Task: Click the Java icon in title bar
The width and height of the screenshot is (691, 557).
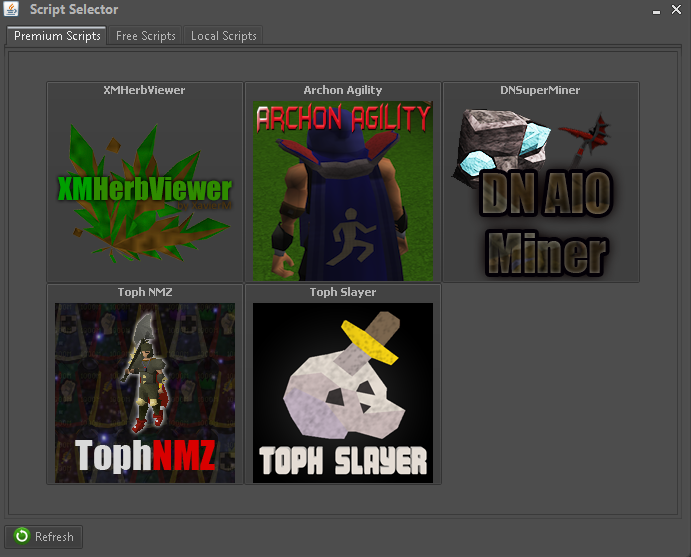Action: pyautogui.click(x=11, y=9)
